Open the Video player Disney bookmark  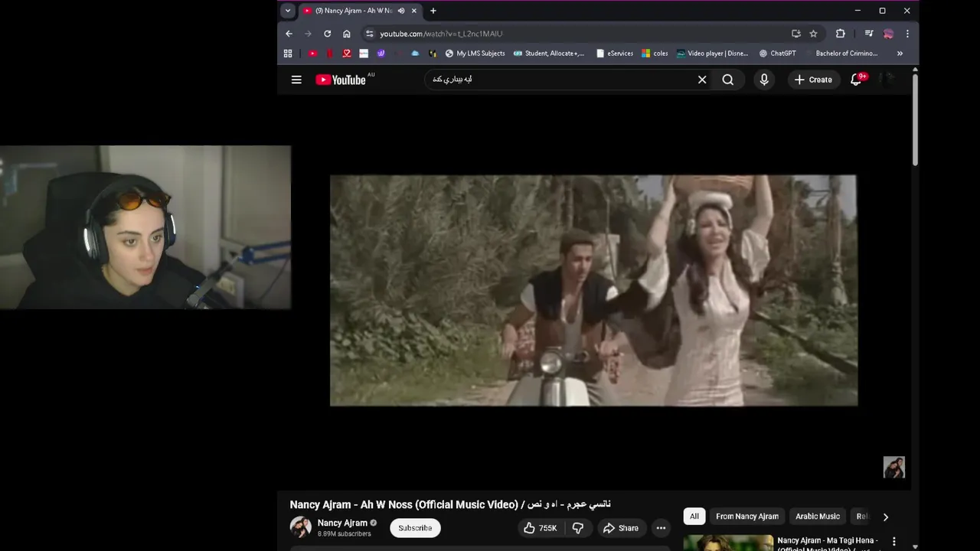click(713, 54)
